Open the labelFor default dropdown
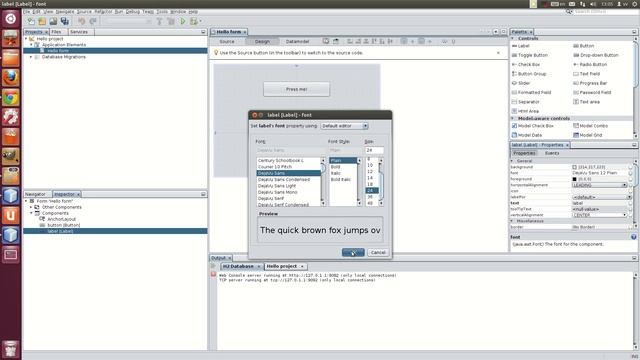The width and height of the screenshot is (640, 360). (x=601, y=197)
